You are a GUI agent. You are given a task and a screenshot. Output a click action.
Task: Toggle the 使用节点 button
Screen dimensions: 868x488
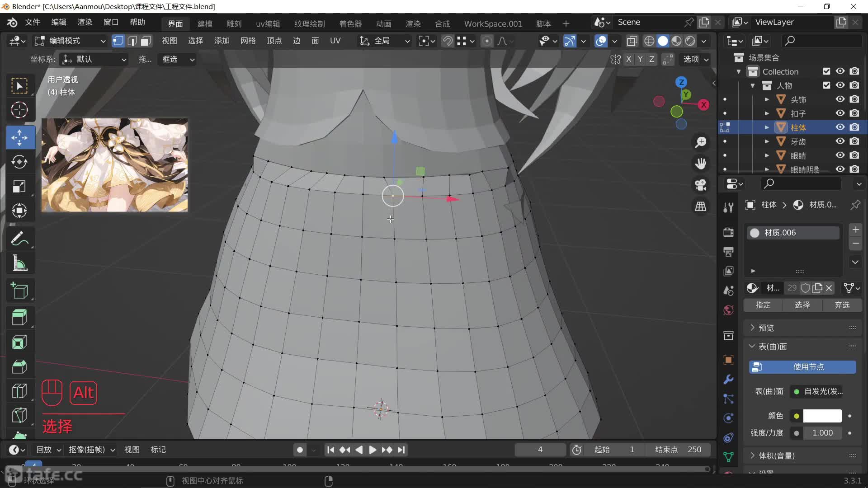(802, 367)
